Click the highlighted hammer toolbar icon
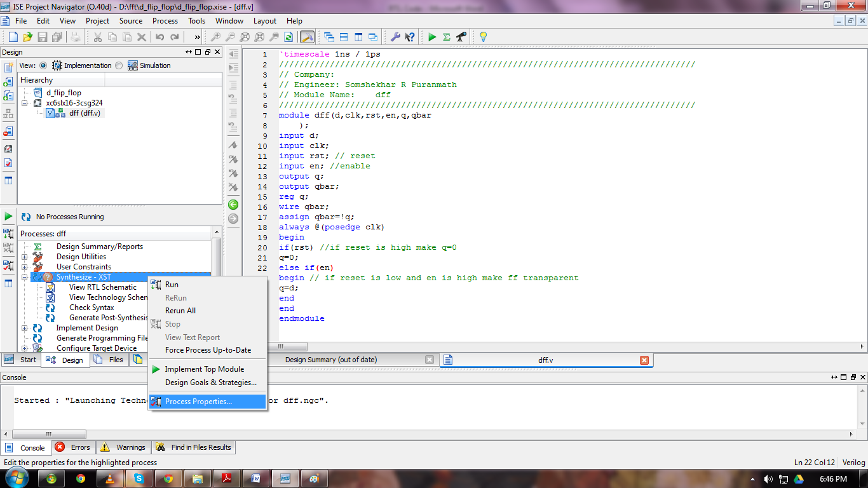This screenshot has width=868, height=488. (x=307, y=37)
